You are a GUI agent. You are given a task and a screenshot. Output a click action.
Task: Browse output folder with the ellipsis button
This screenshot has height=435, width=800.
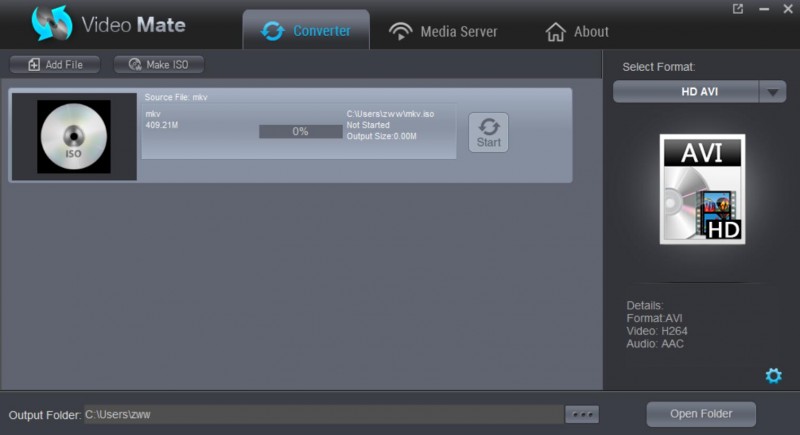[581, 414]
